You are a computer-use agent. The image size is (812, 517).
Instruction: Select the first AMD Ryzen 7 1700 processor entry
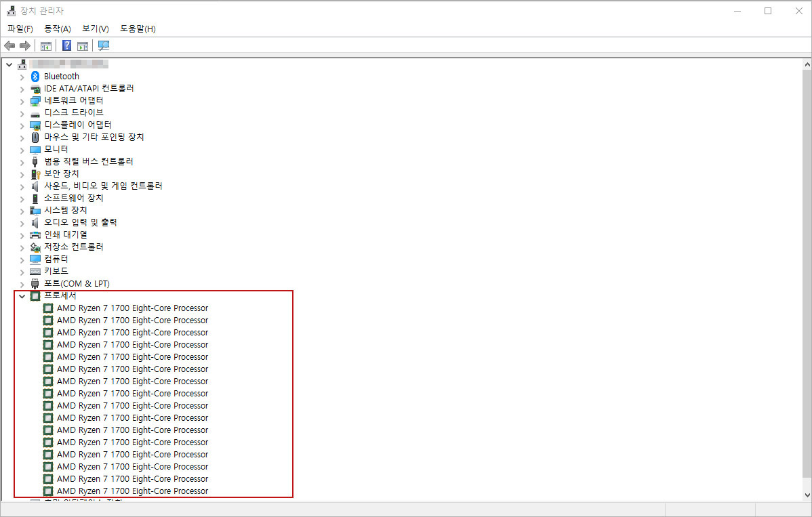pos(133,308)
